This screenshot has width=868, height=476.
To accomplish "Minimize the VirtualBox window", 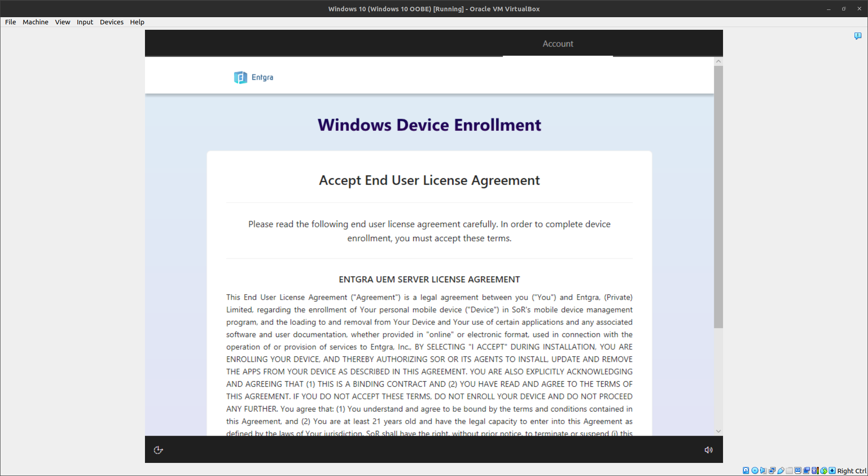I will point(829,9).
